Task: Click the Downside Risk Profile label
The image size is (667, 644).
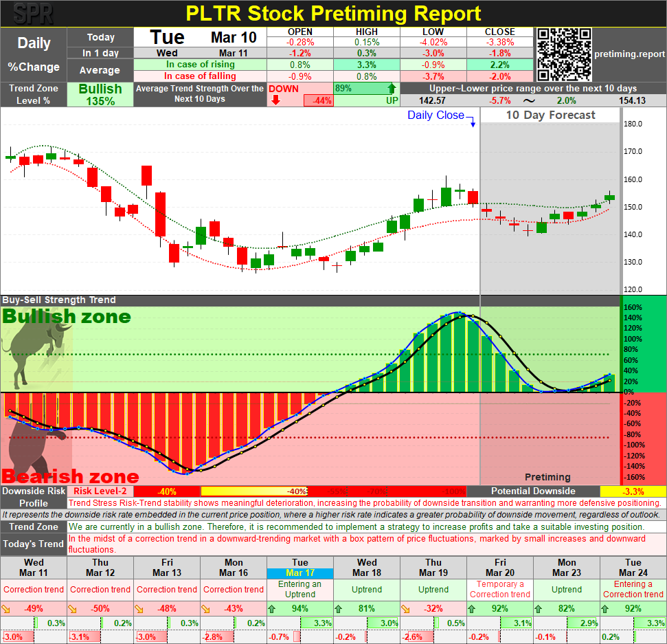Action: tap(34, 497)
